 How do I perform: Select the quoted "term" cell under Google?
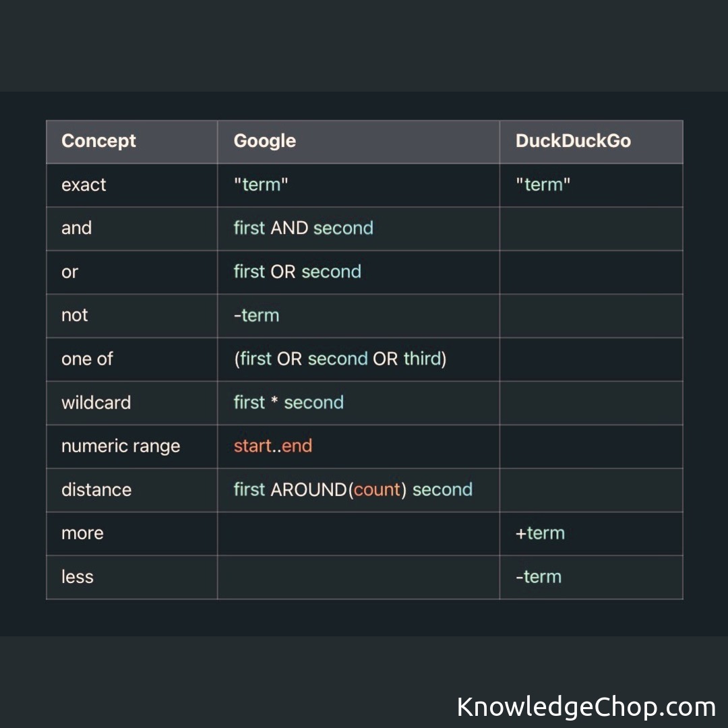coord(261,185)
